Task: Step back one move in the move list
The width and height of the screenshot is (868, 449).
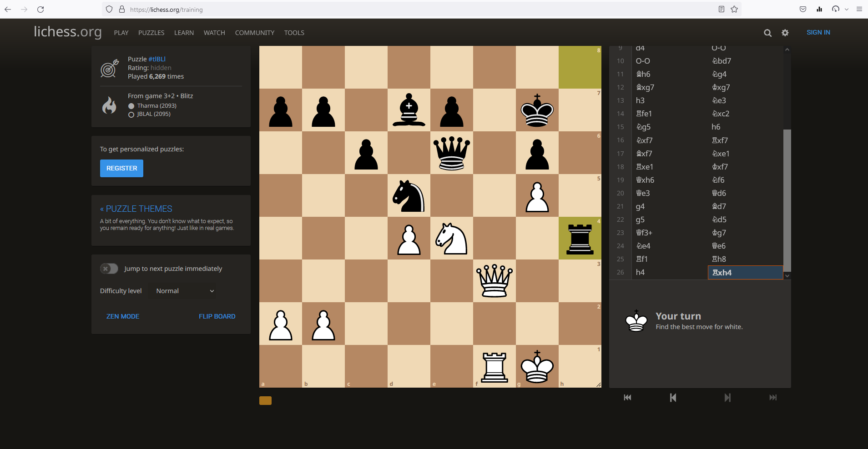Action: [673, 397]
